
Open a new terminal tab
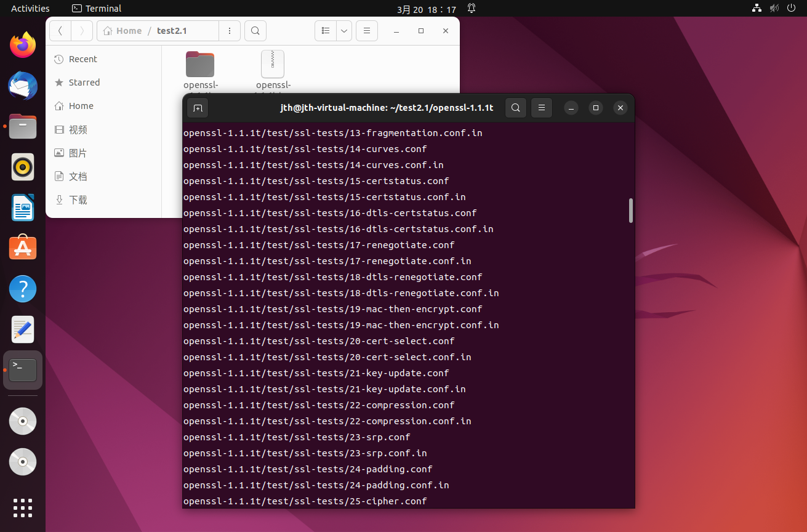(x=198, y=108)
